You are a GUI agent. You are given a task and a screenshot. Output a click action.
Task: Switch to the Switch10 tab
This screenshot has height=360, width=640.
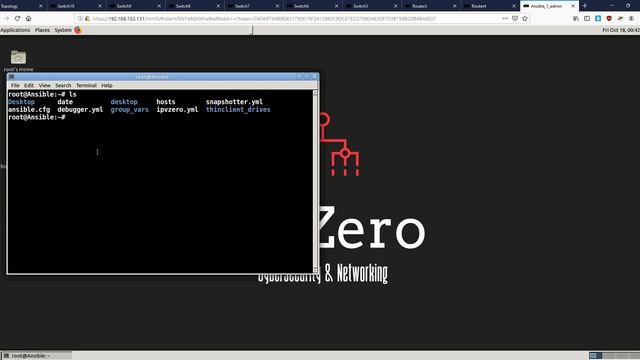pyautogui.click(x=76, y=6)
